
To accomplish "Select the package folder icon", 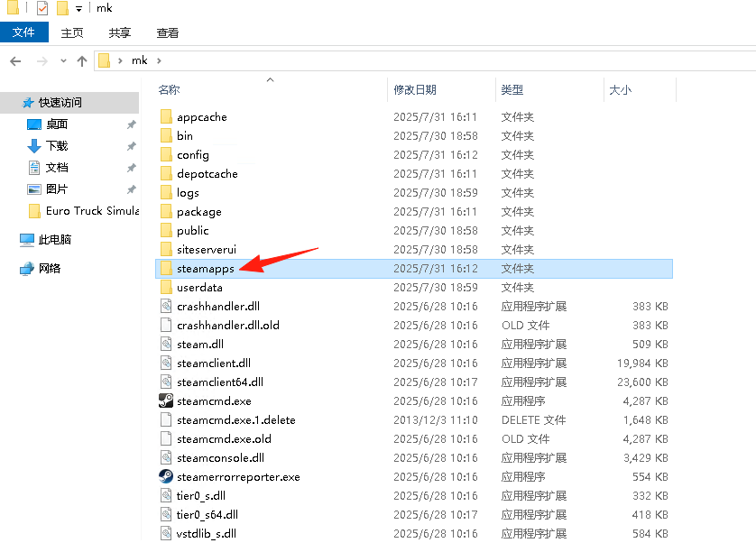I will [166, 211].
